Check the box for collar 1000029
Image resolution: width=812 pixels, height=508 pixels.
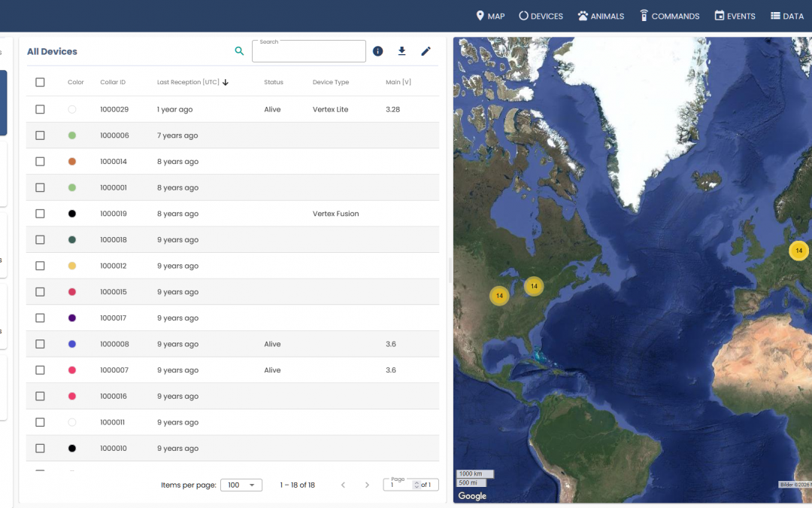point(41,109)
